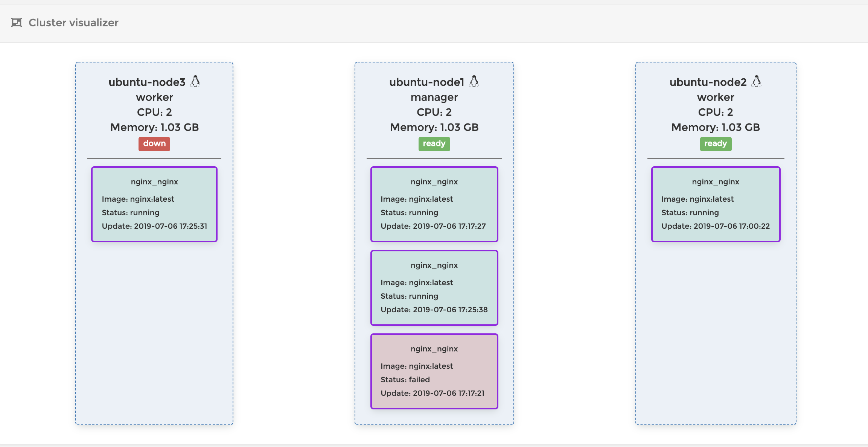Click the Cluster visualizer header icon
This screenshot has height=447, width=868.
(17, 23)
